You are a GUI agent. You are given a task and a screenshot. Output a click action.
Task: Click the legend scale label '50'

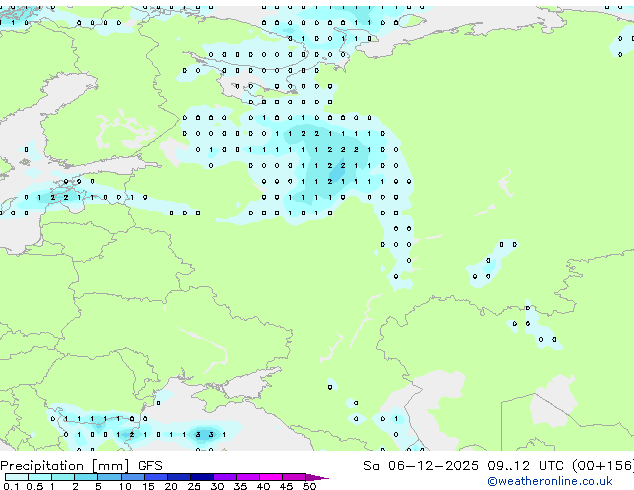coord(309,486)
